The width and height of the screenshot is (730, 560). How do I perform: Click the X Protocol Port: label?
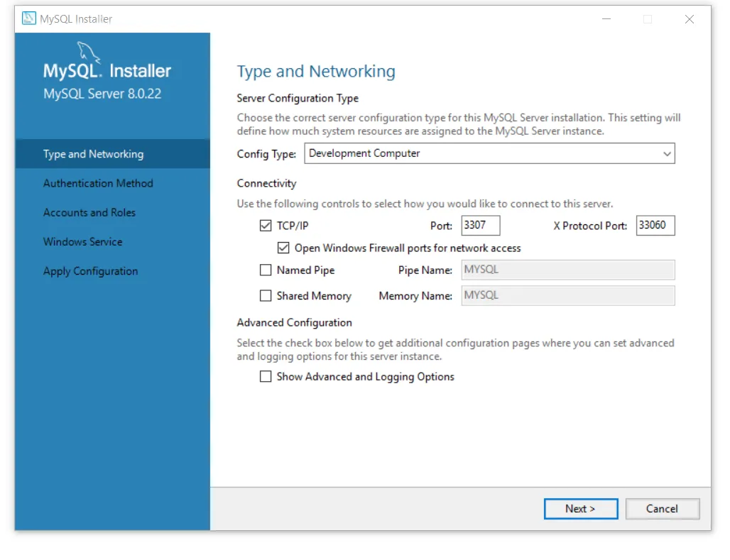(x=590, y=226)
